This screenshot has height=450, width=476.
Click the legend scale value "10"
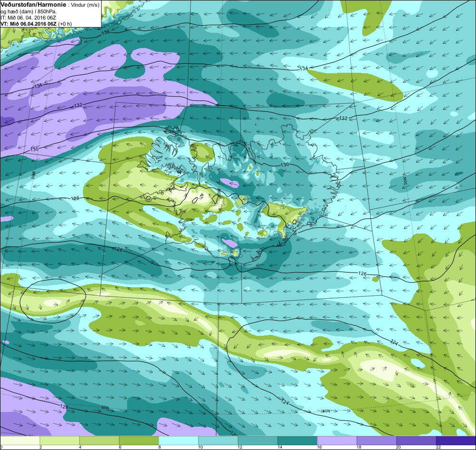click(x=200, y=447)
